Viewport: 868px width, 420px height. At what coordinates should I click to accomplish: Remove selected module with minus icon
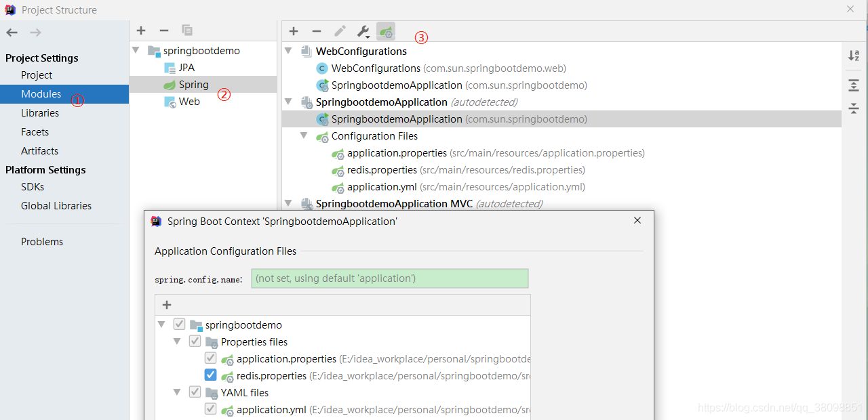click(164, 30)
